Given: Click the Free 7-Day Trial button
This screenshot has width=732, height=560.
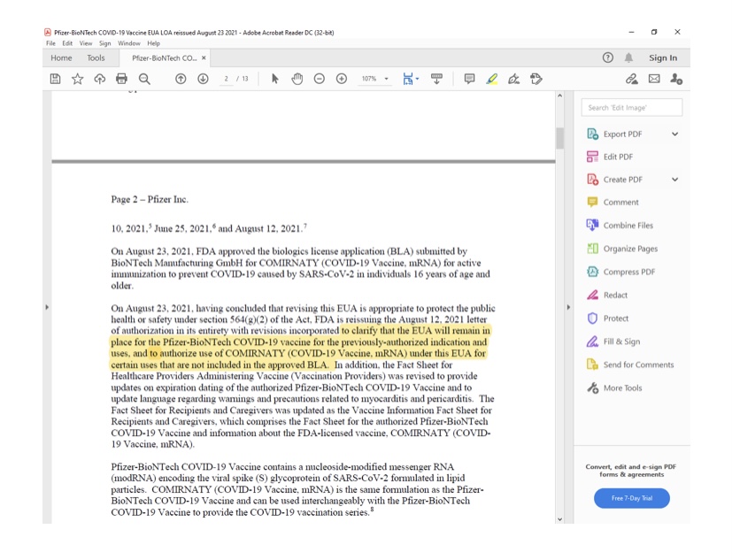Looking at the screenshot, I should click(631, 498).
